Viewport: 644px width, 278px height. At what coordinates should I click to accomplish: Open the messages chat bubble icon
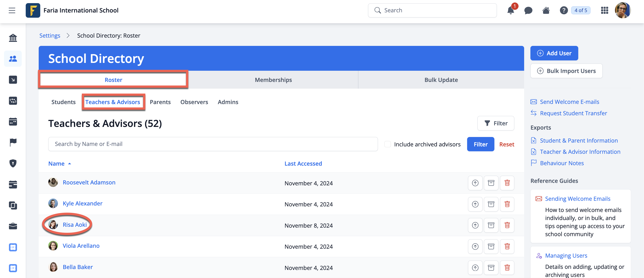point(528,11)
